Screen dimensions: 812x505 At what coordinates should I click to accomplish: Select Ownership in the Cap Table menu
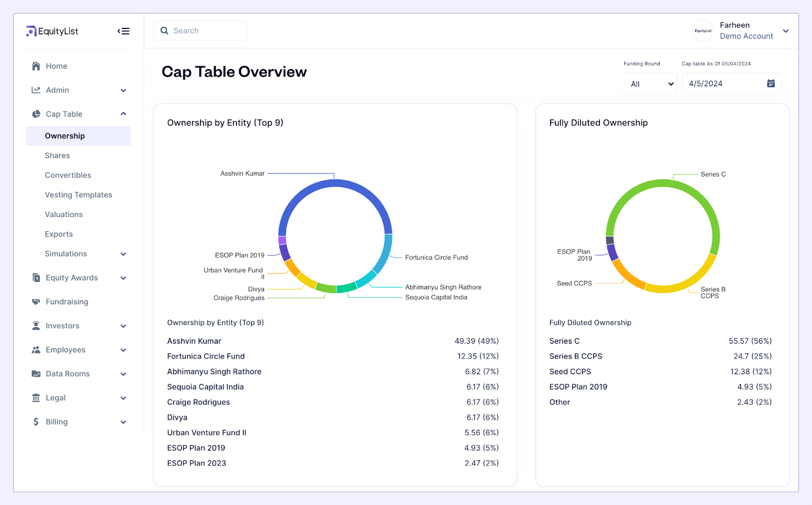coord(64,135)
